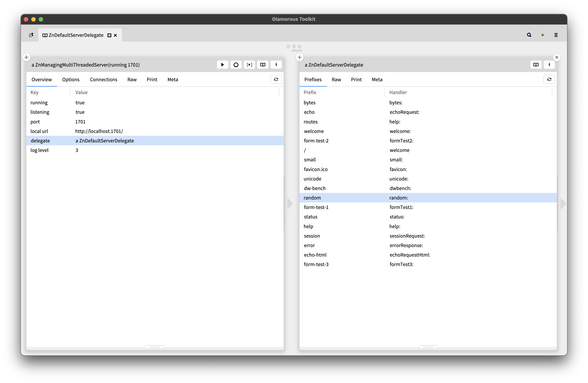The image size is (588, 383).
Task: Open global search with the magnifier icon
Action: click(529, 35)
